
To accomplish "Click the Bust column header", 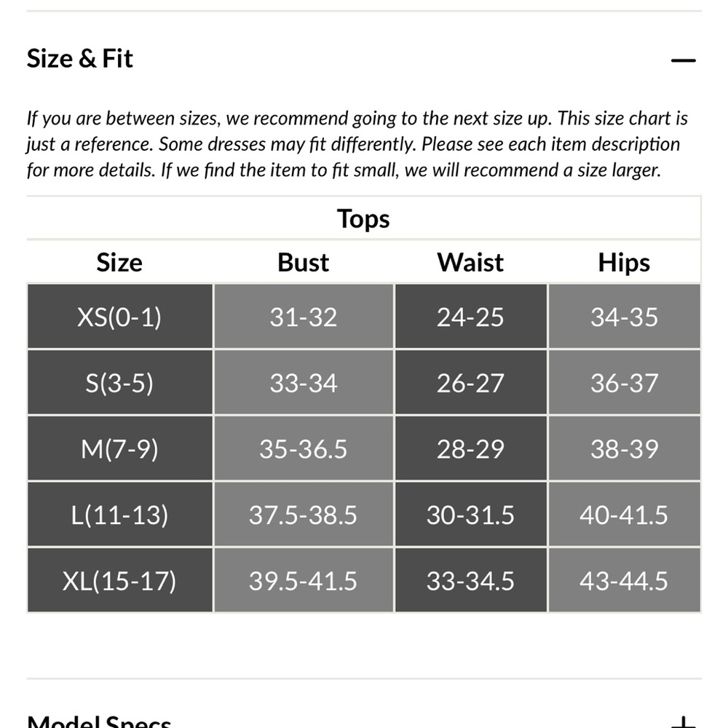I will [303, 262].
